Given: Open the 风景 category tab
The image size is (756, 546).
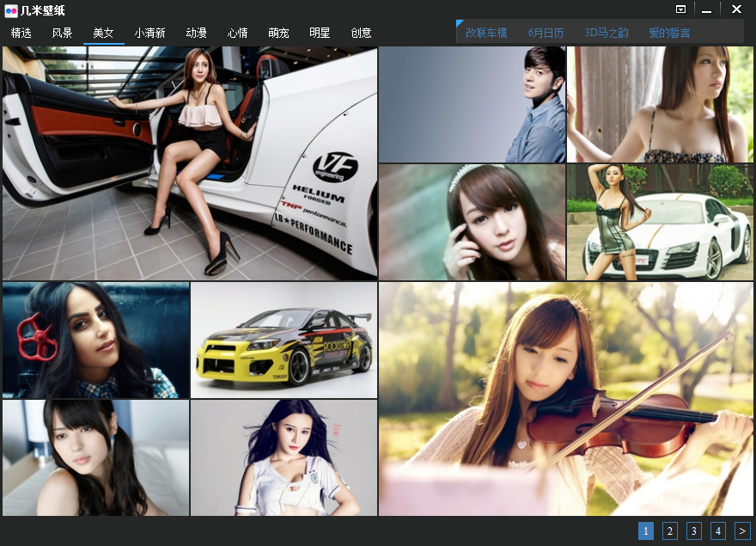Looking at the screenshot, I should pyautogui.click(x=62, y=33).
